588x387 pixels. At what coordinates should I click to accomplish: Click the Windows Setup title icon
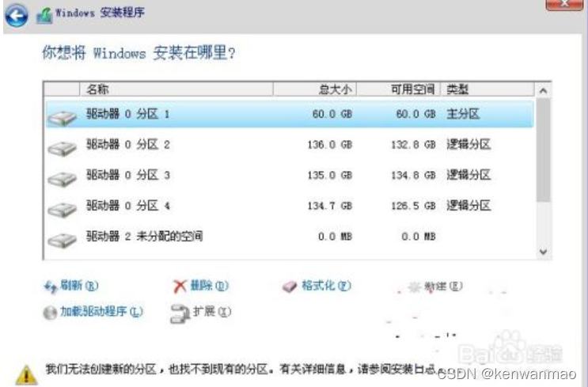click(x=44, y=15)
